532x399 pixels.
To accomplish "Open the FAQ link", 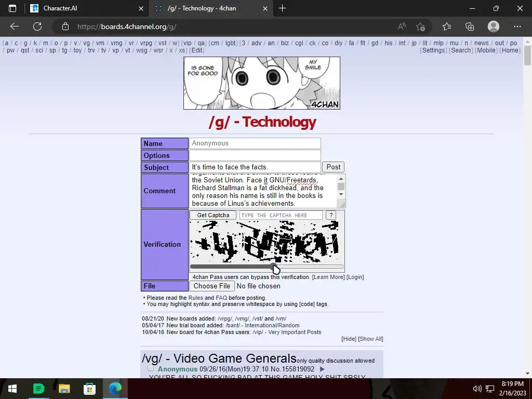I will click(x=221, y=298).
